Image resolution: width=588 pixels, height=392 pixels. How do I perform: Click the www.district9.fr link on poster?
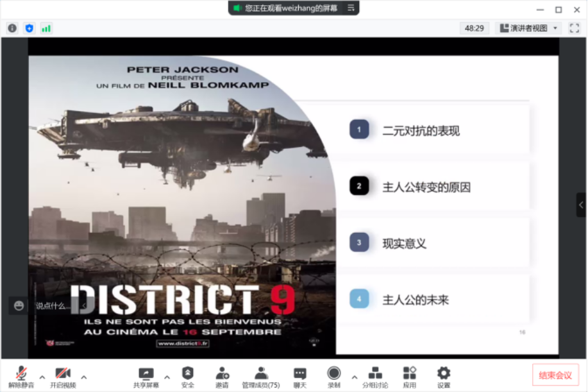coord(183,343)
